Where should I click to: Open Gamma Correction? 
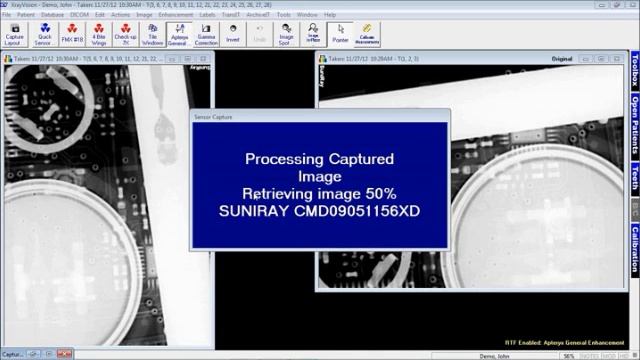(206, 35)
